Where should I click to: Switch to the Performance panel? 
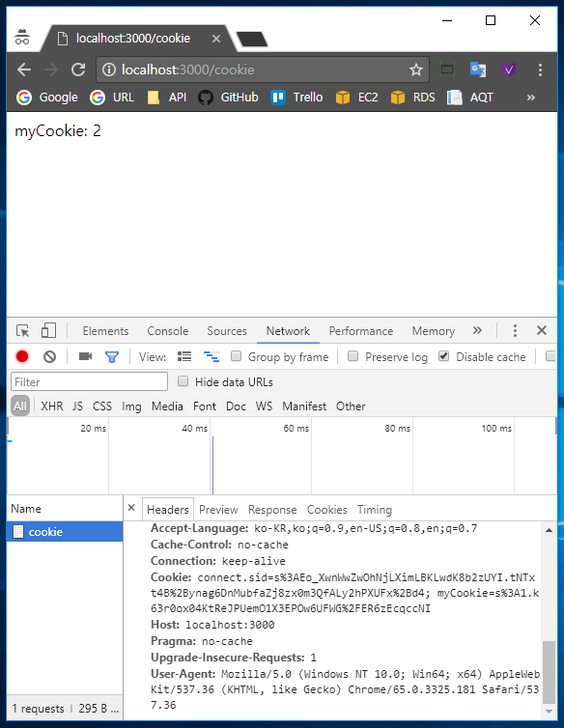click(361, 331)
